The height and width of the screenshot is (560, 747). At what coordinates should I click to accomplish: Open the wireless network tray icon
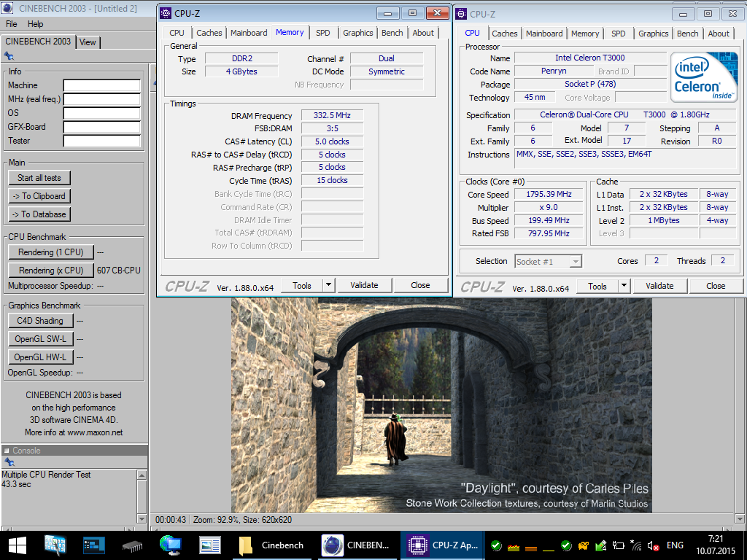(635, 545)
